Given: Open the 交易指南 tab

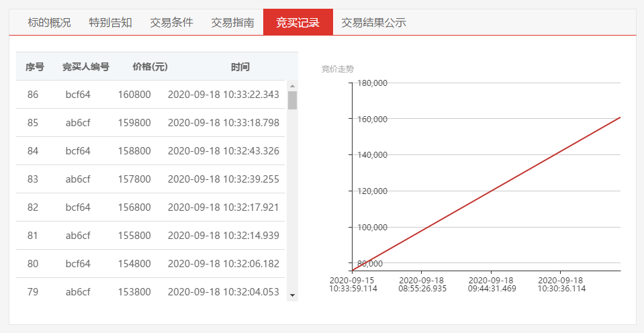Looking at the screenshot, I should click(232, 22).
